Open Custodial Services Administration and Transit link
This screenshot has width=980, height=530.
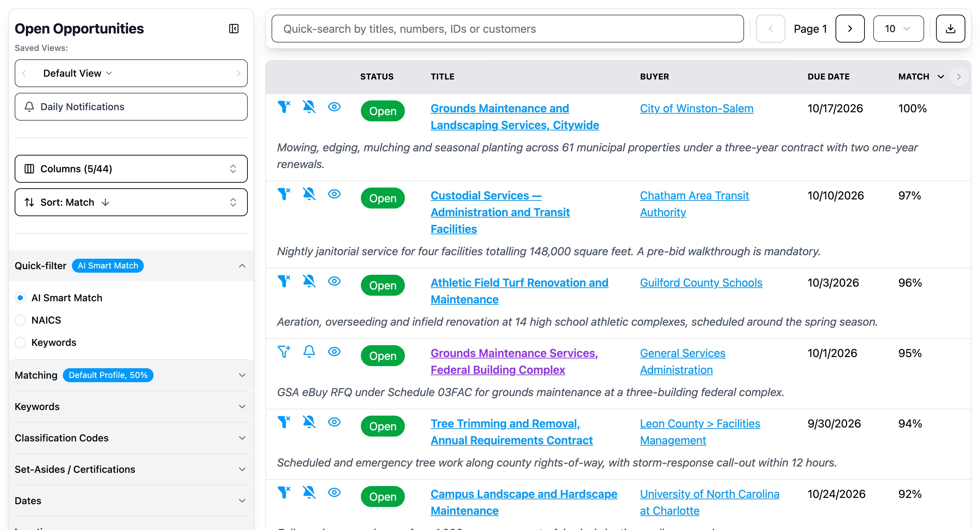click(500, 212)
